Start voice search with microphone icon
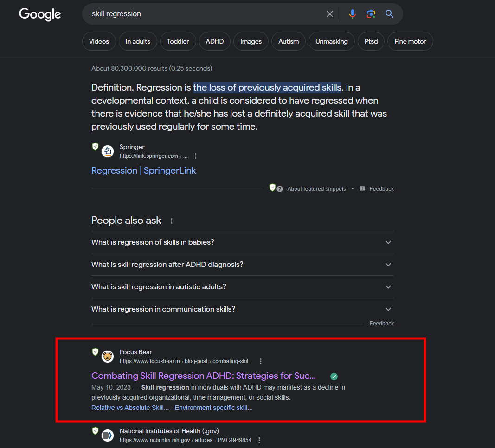Viewport: 495px width, 448px height. pyautogui.click(x=353, y=14)
